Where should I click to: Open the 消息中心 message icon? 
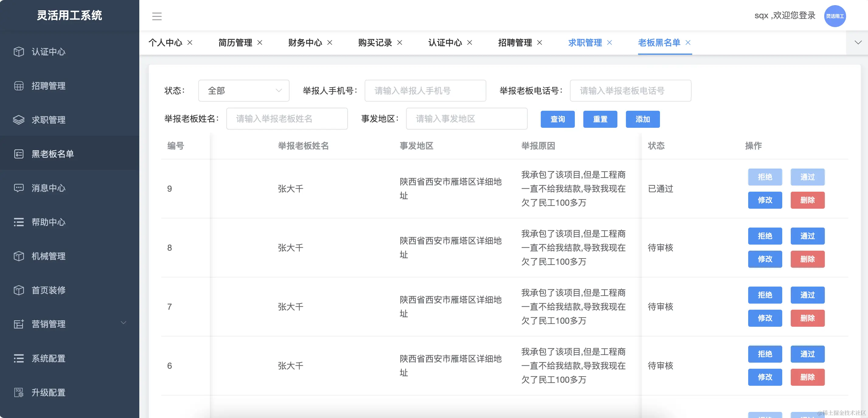click(x=19, y=188)
